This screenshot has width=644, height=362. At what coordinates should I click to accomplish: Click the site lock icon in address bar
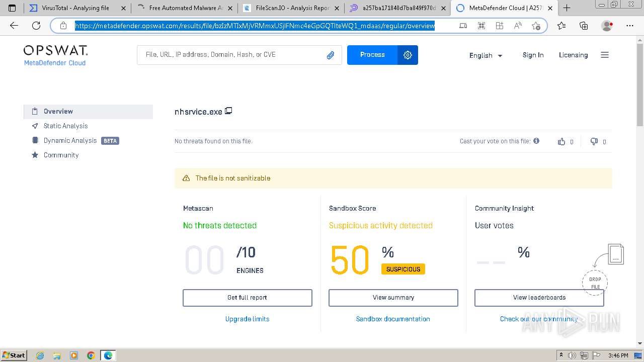pyautogui.click(x=63, y=26)
